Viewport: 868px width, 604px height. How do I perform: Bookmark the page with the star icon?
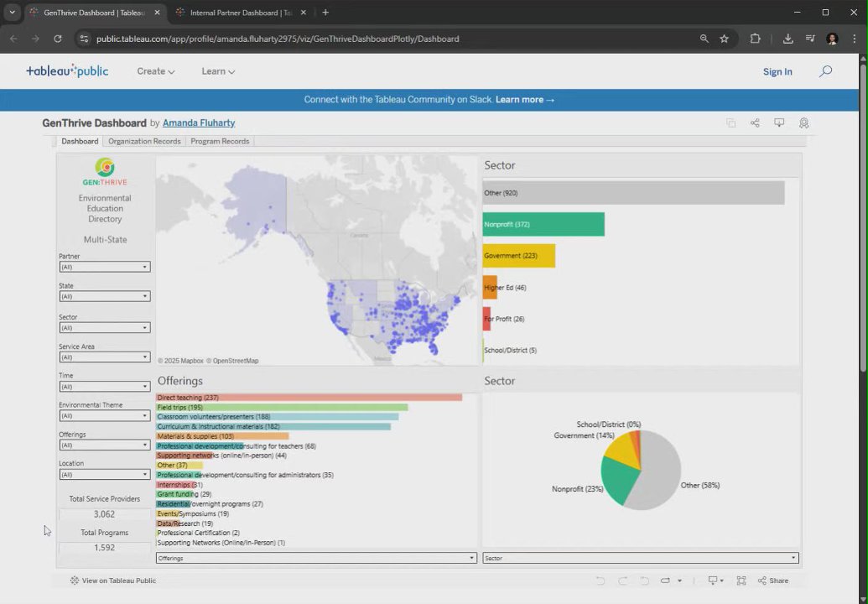click(724, 39)
